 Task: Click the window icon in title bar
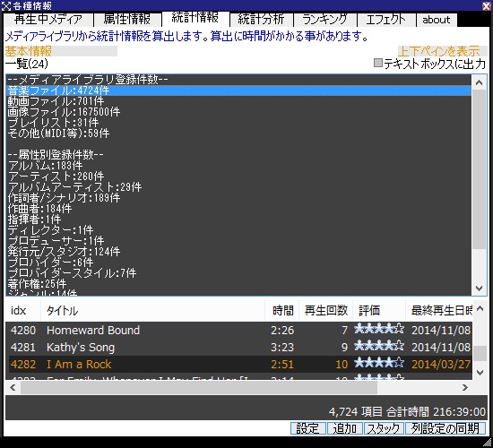click(5, 5)
